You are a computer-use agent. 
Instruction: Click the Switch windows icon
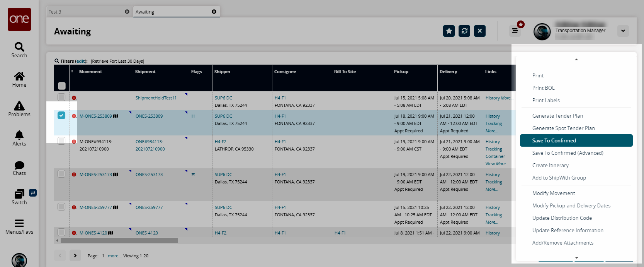(x=19, y=193)
